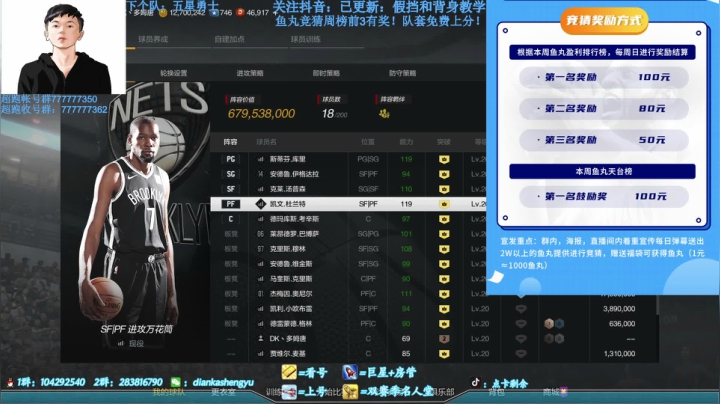The height and width of the screenshot is (404, 720).
Task: Select the SF lineup slot
Action: click(x=231, y=189)
